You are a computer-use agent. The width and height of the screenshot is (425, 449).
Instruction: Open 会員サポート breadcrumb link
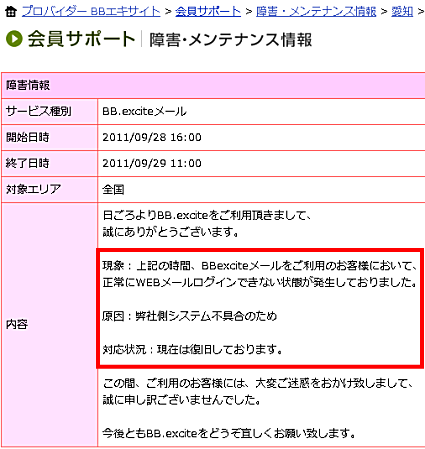click(x=208, y=12)
